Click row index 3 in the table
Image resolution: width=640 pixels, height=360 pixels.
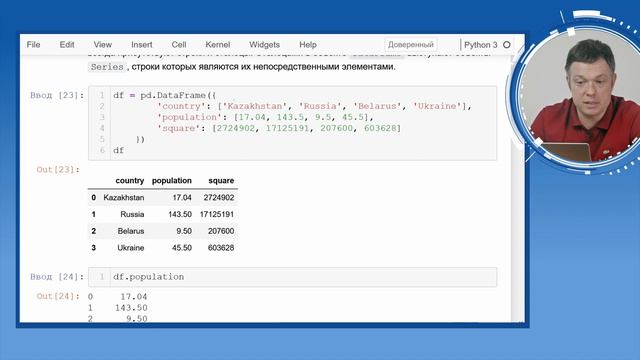tap(93, 248)
